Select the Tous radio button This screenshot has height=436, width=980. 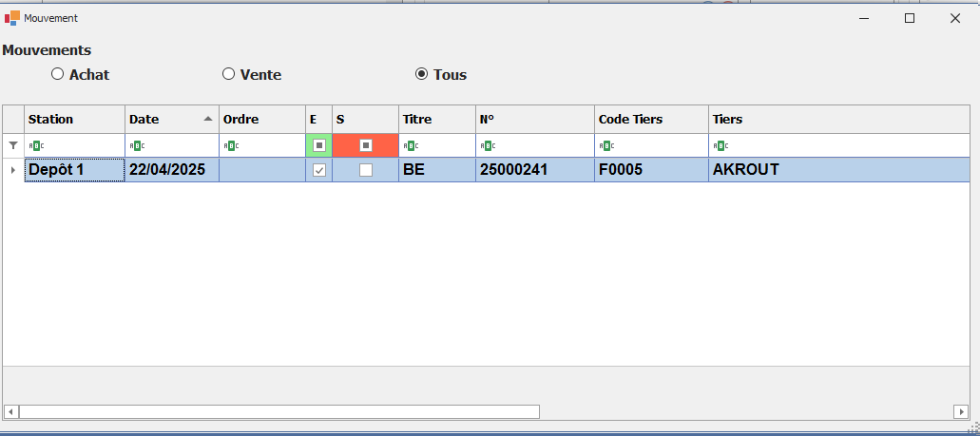421,74
